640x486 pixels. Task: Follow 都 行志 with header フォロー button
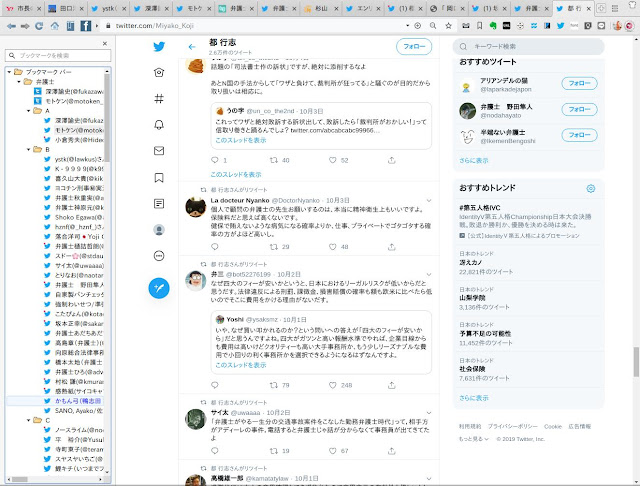coord(414,47)
